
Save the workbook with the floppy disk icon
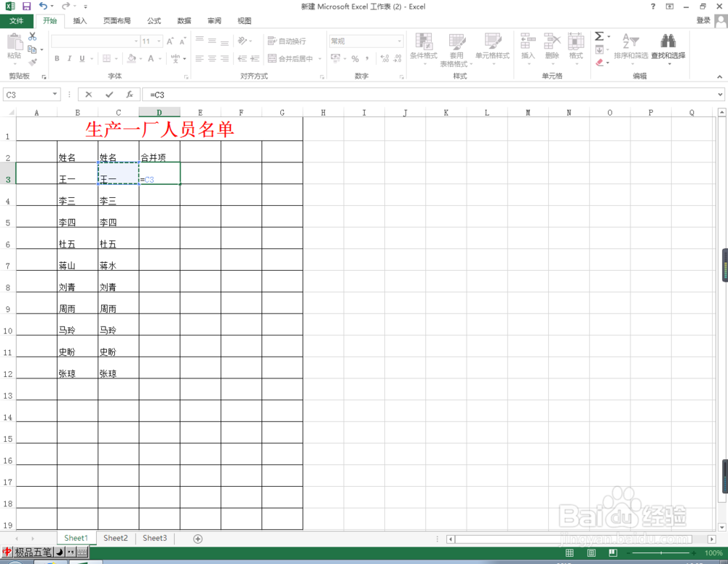click(x=26, y=7)
